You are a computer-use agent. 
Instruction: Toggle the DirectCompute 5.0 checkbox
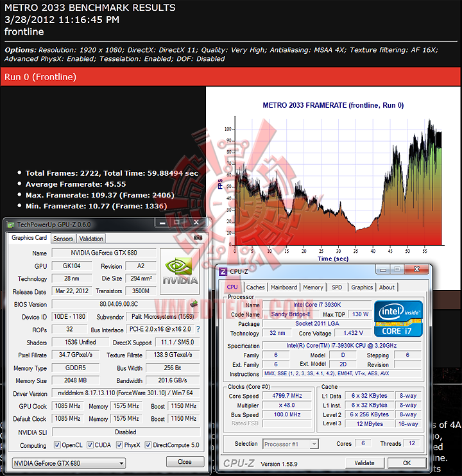point(148,445)
